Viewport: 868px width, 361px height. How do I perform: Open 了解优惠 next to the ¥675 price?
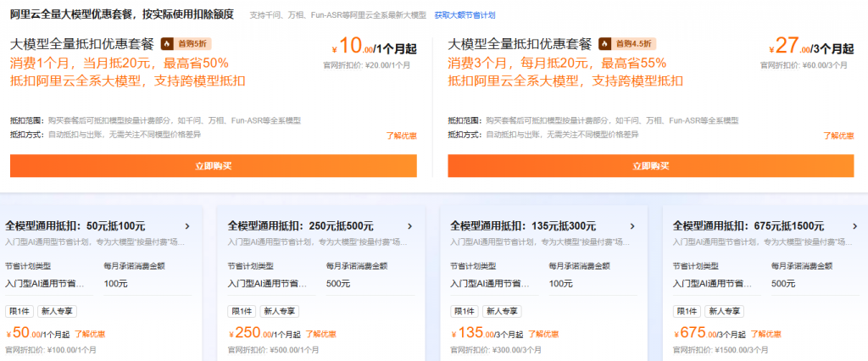[765, 334]
